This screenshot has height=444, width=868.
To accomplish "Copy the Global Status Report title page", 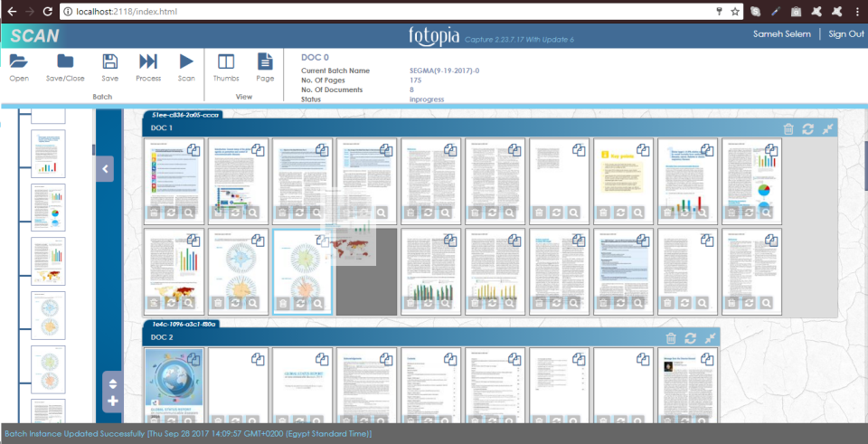I will 322,359.
